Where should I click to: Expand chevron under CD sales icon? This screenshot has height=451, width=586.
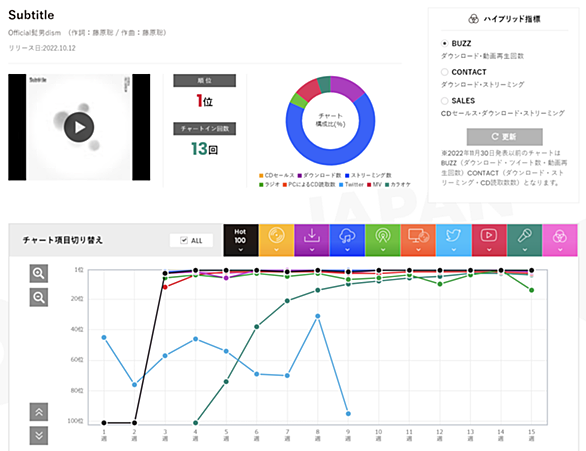click(276, 250)
